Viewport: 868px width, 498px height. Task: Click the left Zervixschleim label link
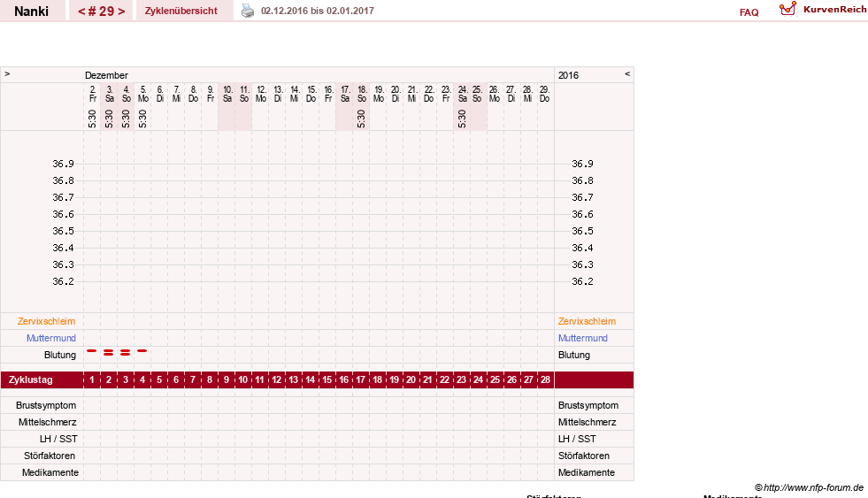47,321
